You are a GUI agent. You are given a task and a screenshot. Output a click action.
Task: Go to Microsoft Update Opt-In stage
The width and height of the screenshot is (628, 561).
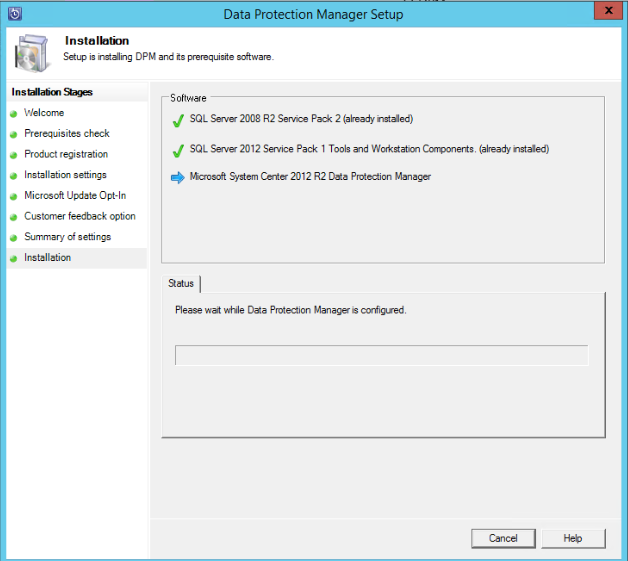tap(75, 195)
